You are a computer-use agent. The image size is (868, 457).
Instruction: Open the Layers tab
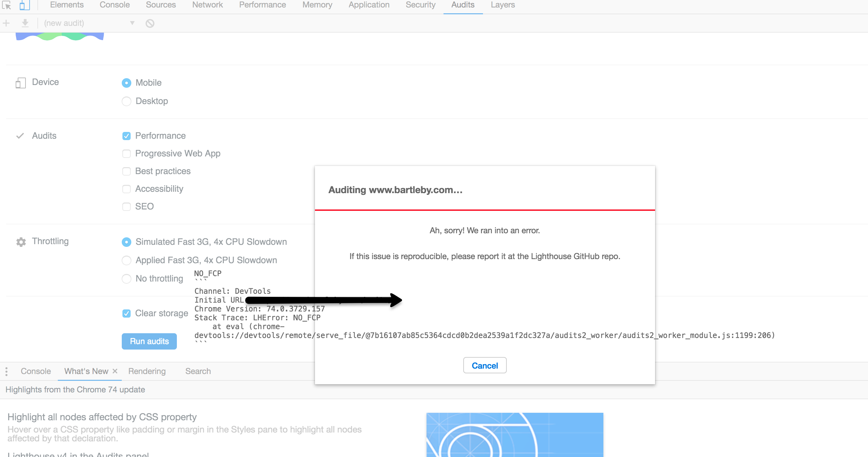503,5
